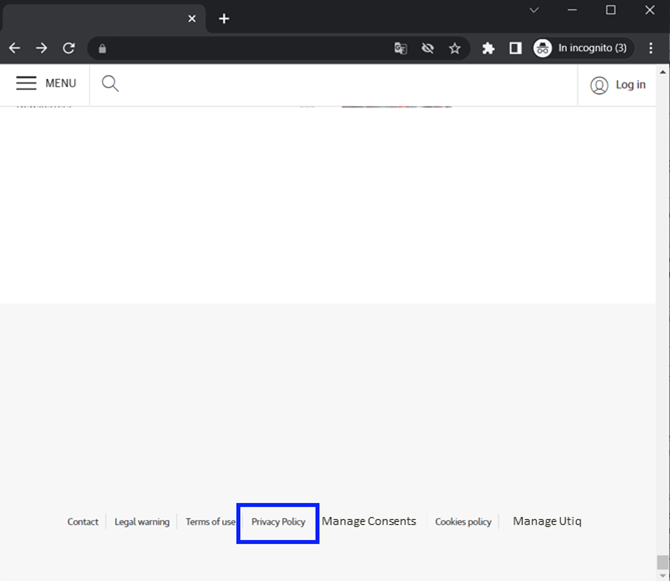Open the Privacy Policy link

click(278, 522)
